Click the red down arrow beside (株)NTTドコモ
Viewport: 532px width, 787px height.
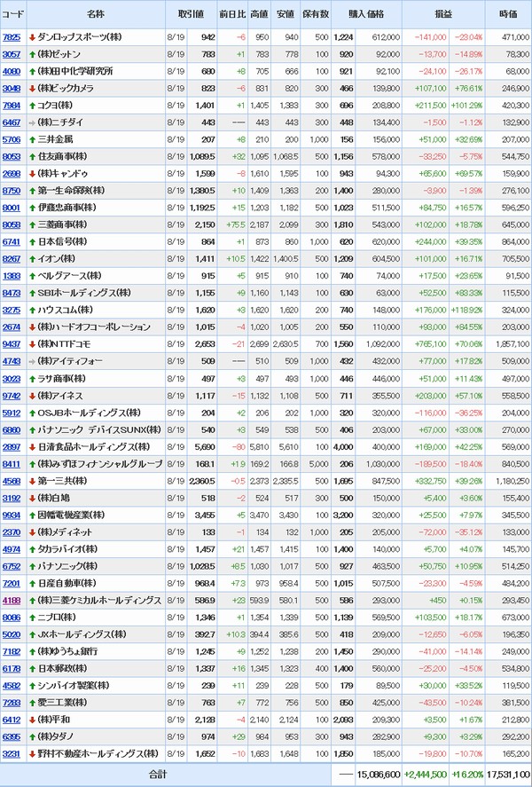[33, 344]
